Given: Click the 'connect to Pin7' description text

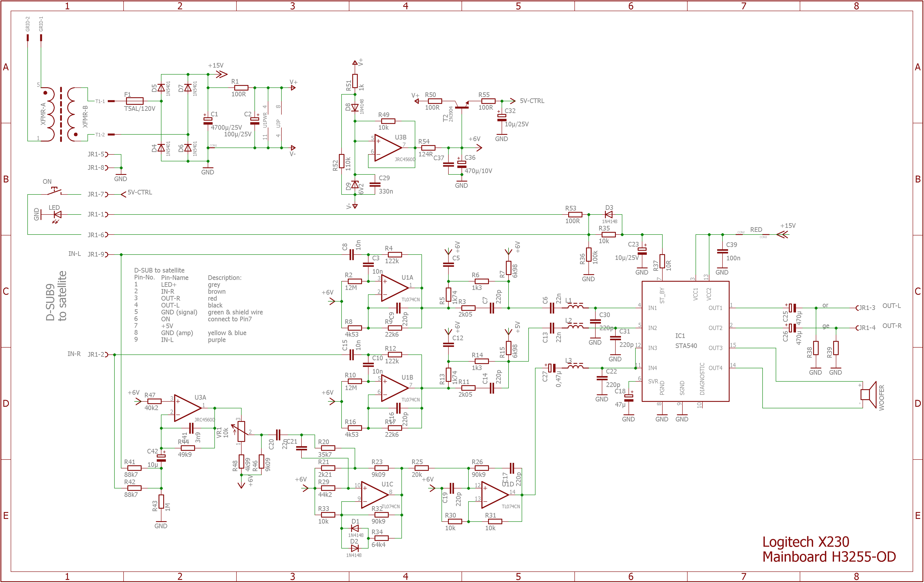Looking at the screenshot, I should pyautogui.click(x=230, y=319).
